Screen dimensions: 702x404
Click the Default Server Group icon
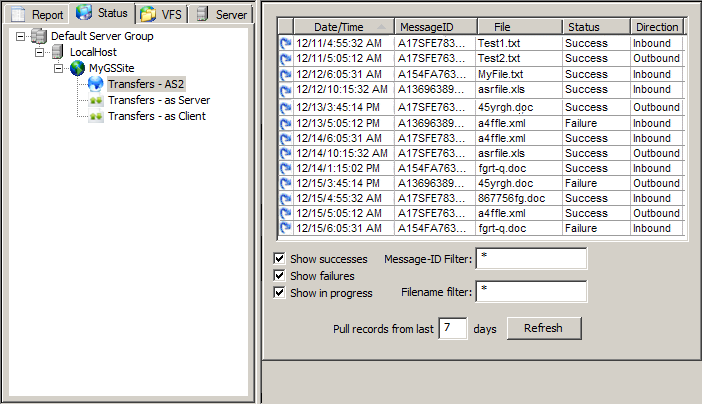click(x=39, y=36)
